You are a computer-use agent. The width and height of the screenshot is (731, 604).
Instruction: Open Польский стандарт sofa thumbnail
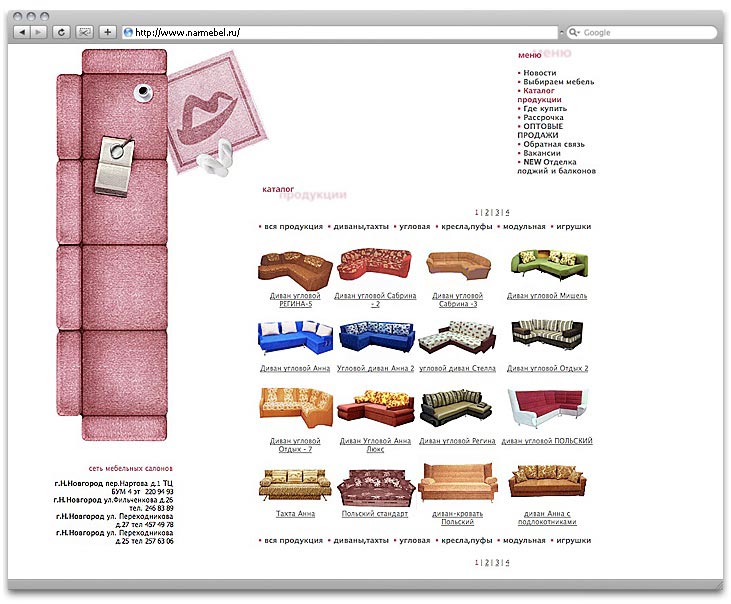(376, 487)
